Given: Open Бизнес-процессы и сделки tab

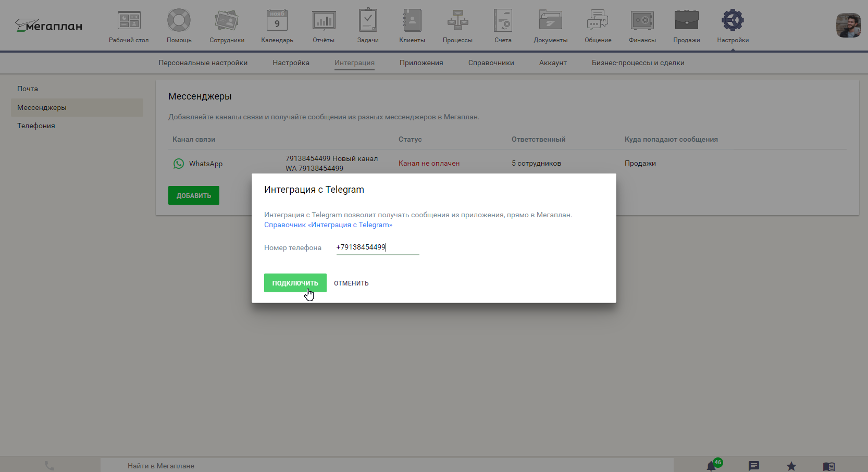Looking at the screenshot, I should click(638, 63).
